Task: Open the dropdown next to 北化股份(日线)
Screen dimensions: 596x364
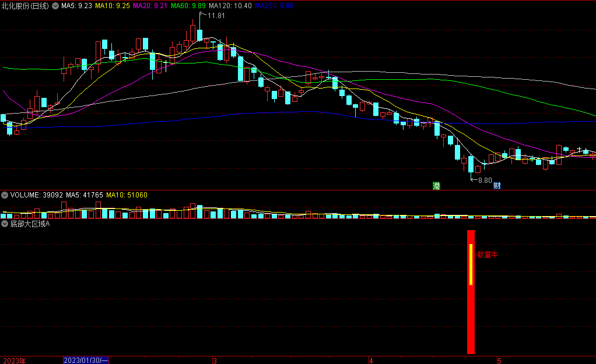Action: pos(55,6)
